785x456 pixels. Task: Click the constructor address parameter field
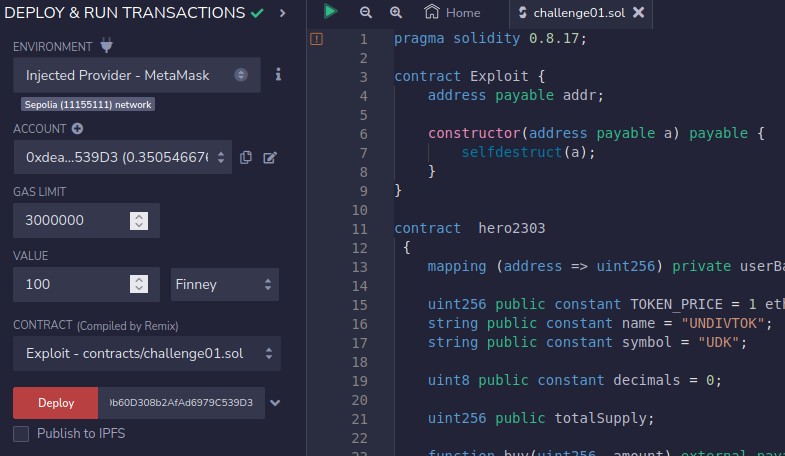181,403
